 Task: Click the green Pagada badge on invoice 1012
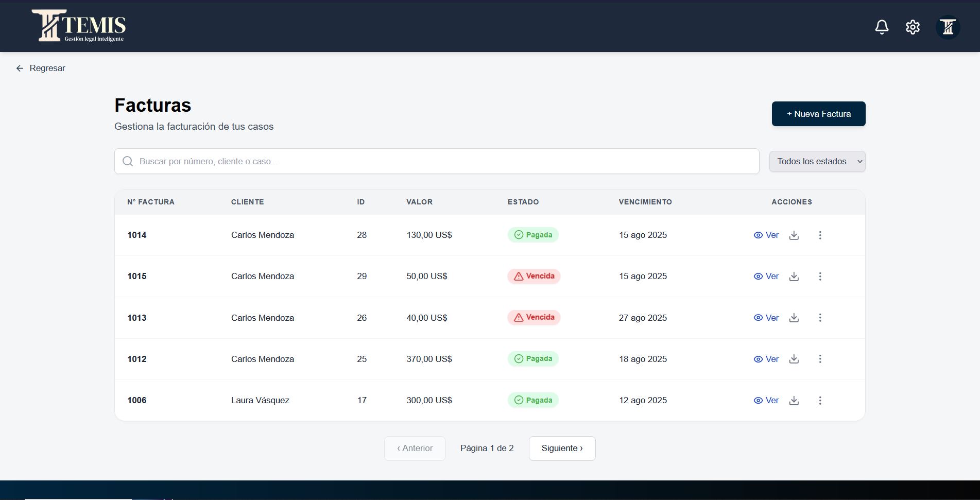tap(533, 359)
